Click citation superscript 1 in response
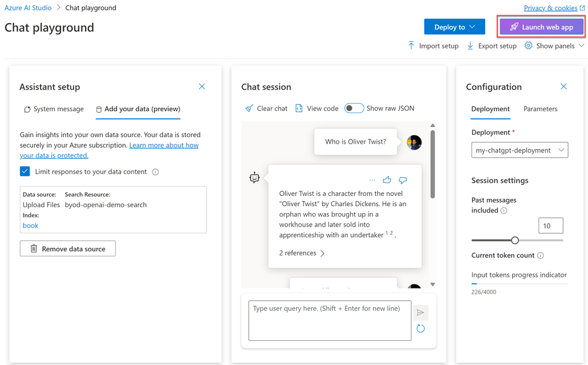 click(387, 233)
